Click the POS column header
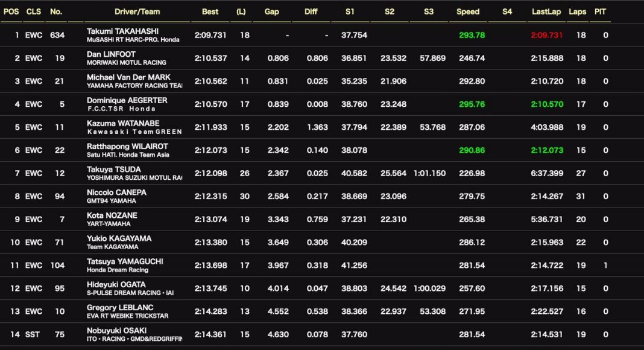 tap(11, 11)
